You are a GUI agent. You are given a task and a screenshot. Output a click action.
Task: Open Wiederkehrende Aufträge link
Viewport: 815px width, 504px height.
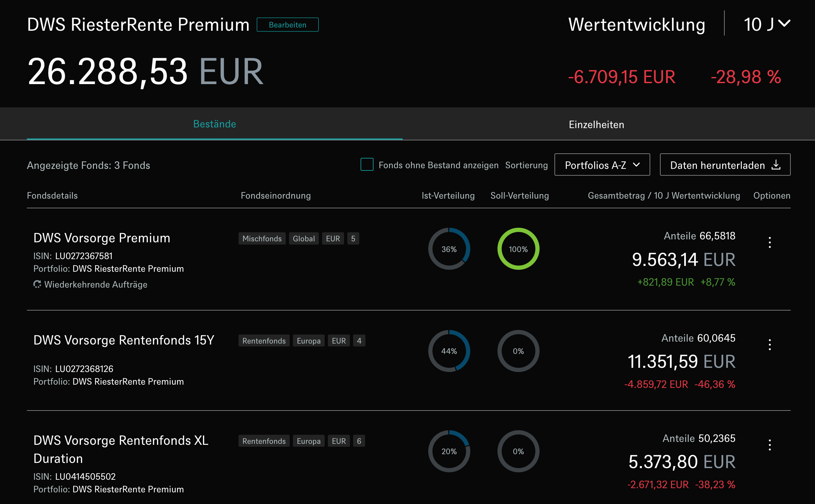95,284
